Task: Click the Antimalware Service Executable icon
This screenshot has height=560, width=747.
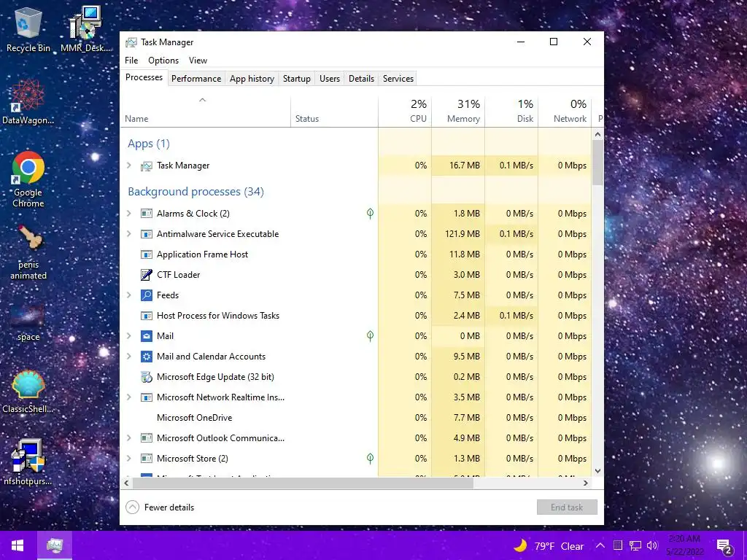Action: (x=146, y=234)
